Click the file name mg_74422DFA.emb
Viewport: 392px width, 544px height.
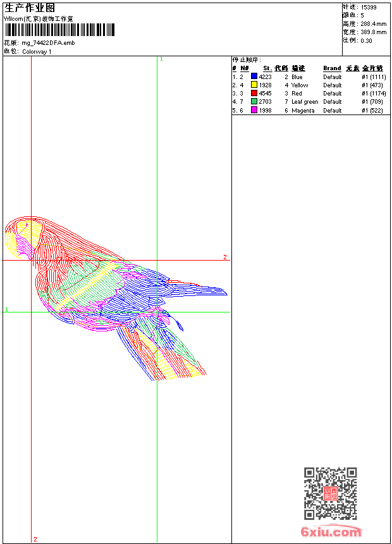tap(48, 43)
